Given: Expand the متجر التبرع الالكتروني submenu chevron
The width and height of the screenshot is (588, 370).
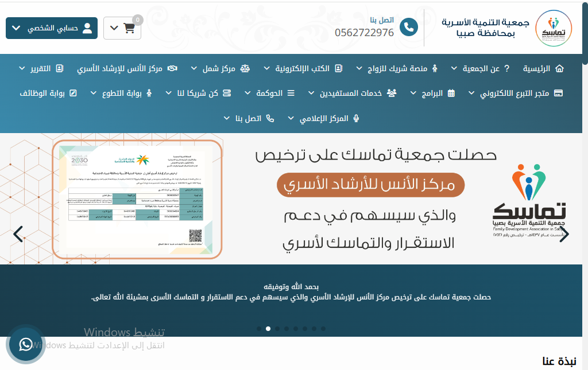Looking at the screenshot, I should (471, 94).
